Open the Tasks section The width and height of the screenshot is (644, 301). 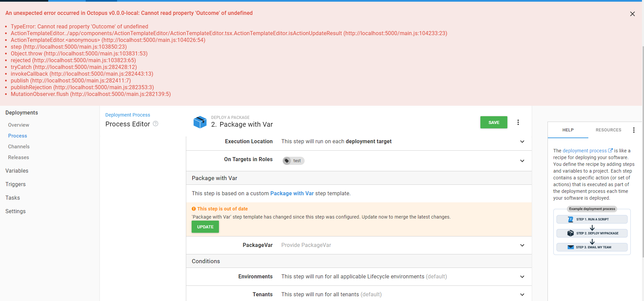(12, 198)
